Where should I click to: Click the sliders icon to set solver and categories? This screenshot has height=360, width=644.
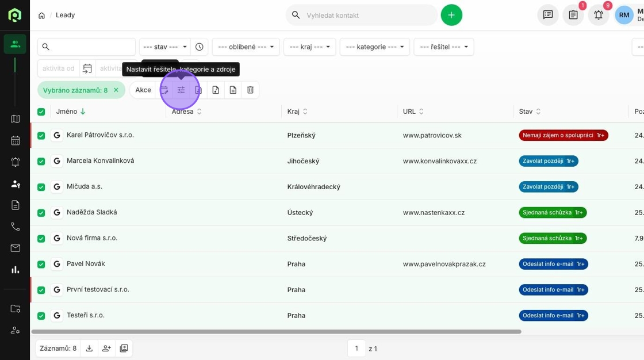(181, 90)
